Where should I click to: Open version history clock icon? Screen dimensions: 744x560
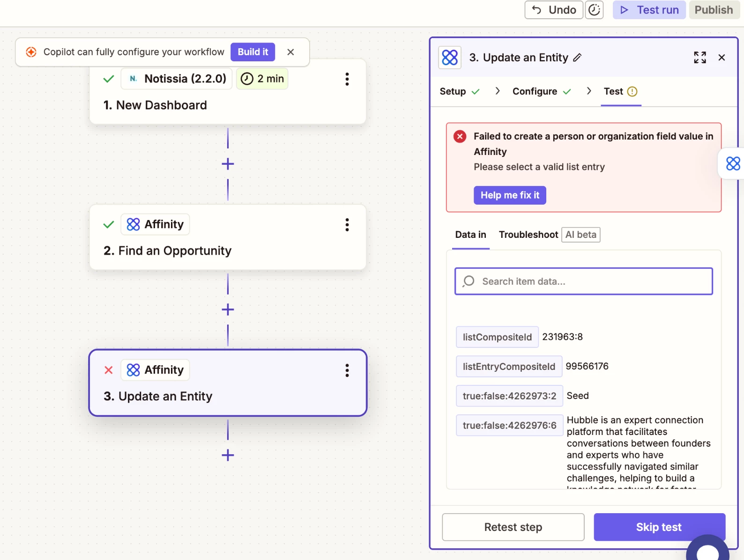tap(594, 10)
